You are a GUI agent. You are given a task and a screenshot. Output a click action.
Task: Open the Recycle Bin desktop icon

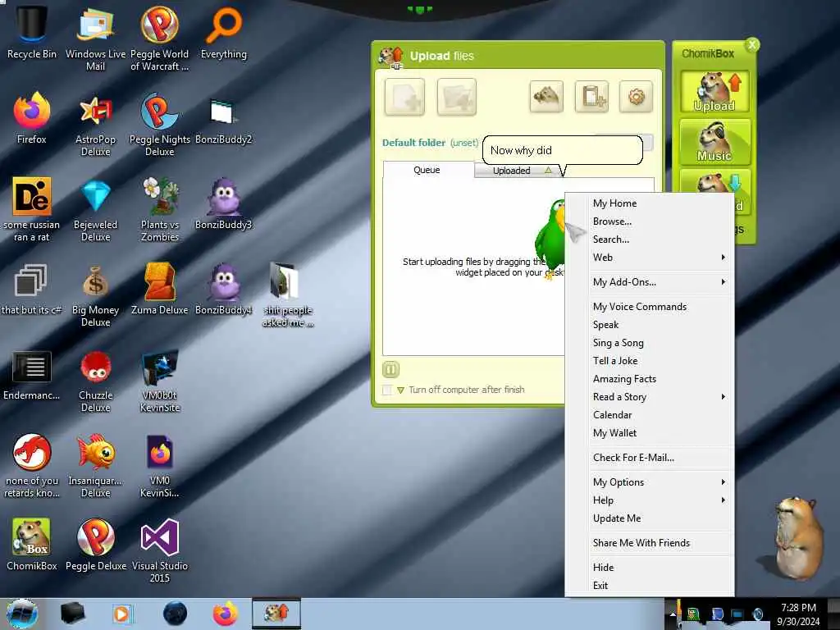32,32
